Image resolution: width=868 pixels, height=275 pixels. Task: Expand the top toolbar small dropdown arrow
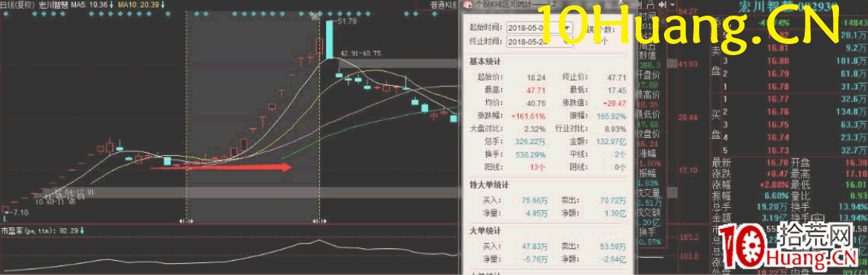pos(673,5)
